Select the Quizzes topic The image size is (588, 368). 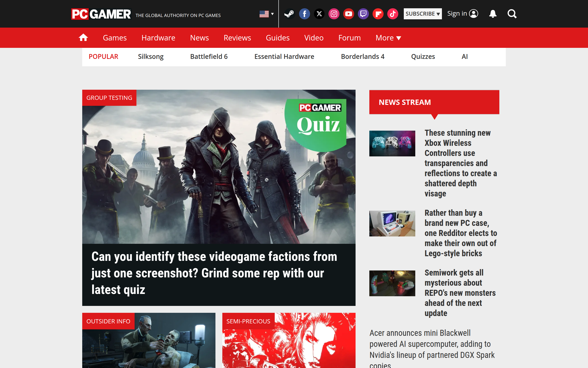423,57
